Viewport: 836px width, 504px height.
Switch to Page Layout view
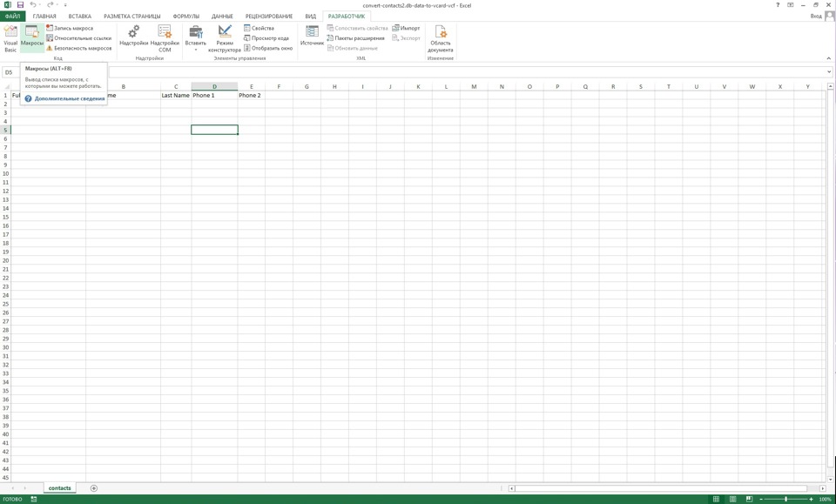point(733,499)
